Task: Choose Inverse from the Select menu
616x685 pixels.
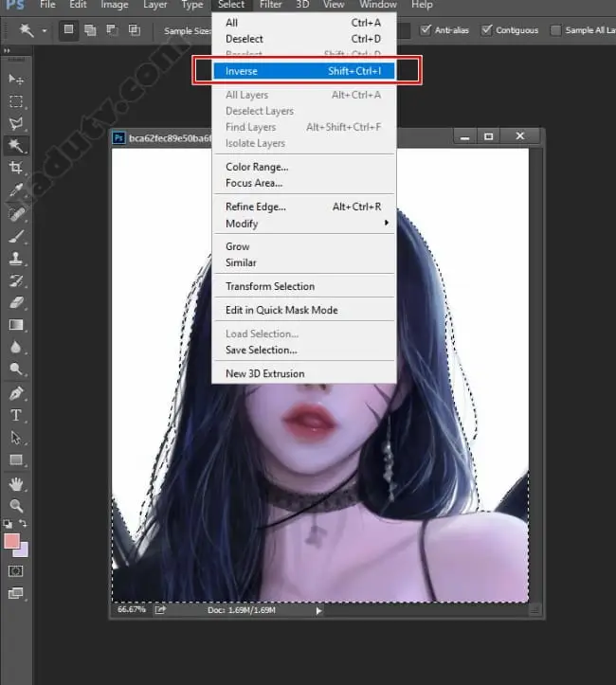Action: click(304, 71)
